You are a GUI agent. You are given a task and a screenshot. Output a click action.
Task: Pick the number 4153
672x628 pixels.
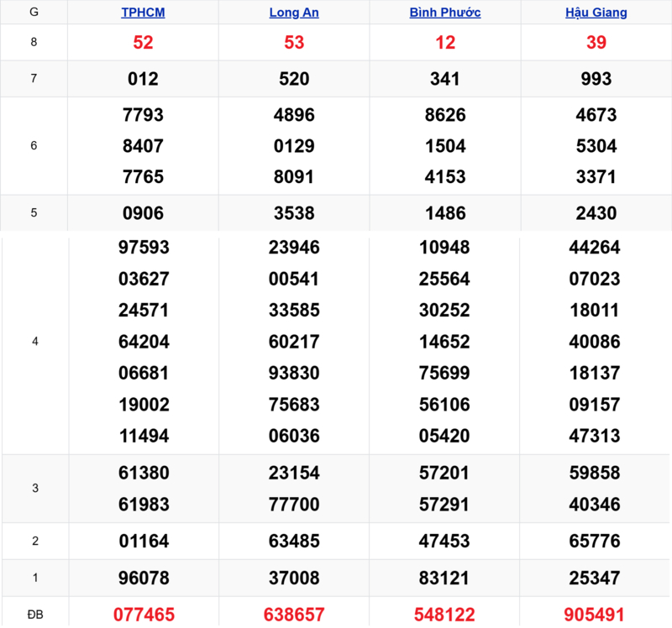click(x=445, y=177)
